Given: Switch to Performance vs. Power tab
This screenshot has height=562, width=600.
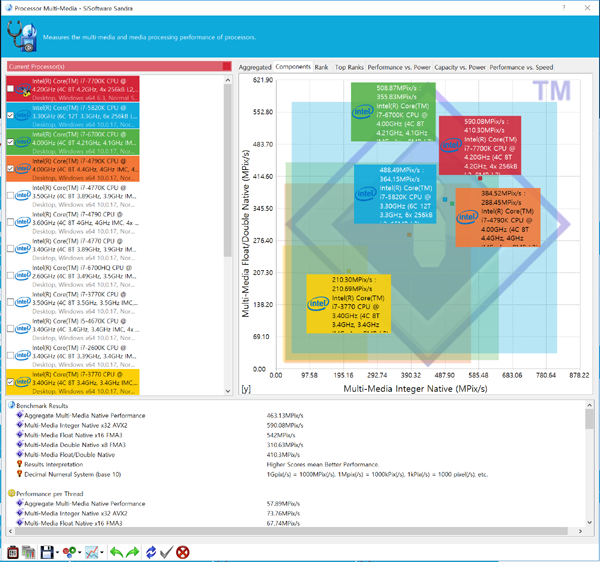Looking at the screenshot, I should click(x=399, y=67).
